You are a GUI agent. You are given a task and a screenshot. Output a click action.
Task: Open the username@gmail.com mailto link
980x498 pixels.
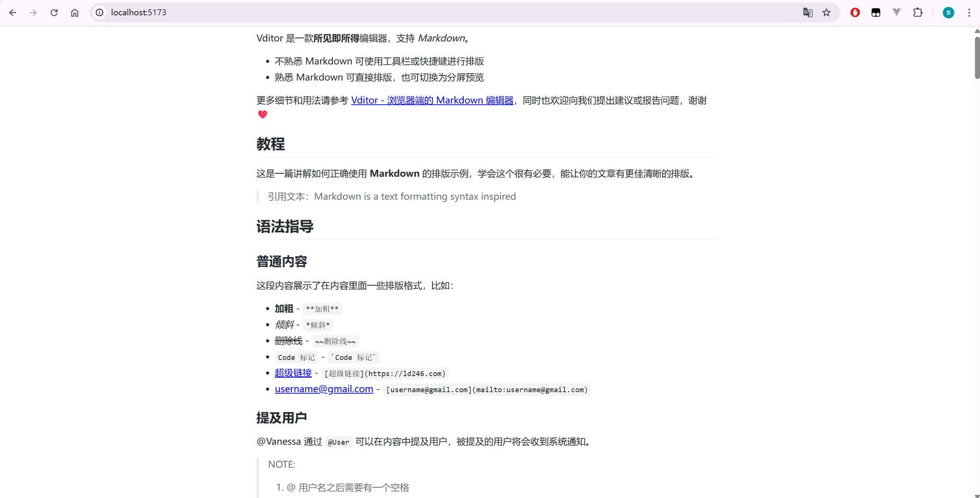324,389
